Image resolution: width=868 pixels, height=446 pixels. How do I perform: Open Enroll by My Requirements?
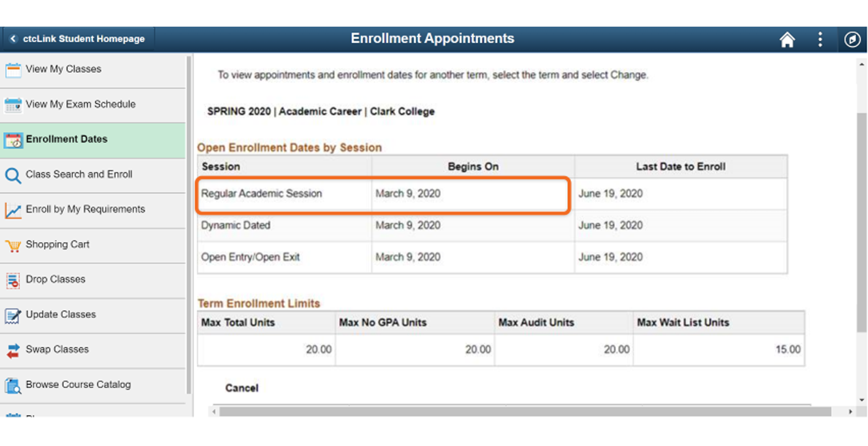coord(93,210)
